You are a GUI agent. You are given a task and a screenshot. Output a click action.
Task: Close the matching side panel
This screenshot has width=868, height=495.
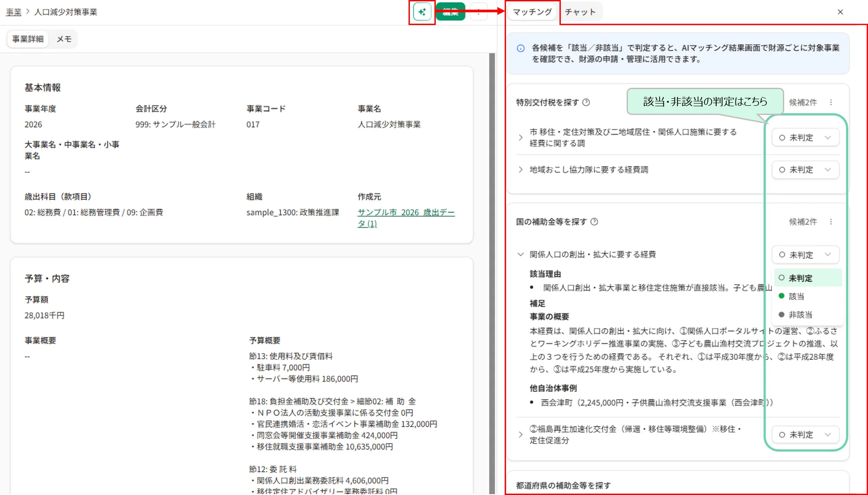click(840, 12)
